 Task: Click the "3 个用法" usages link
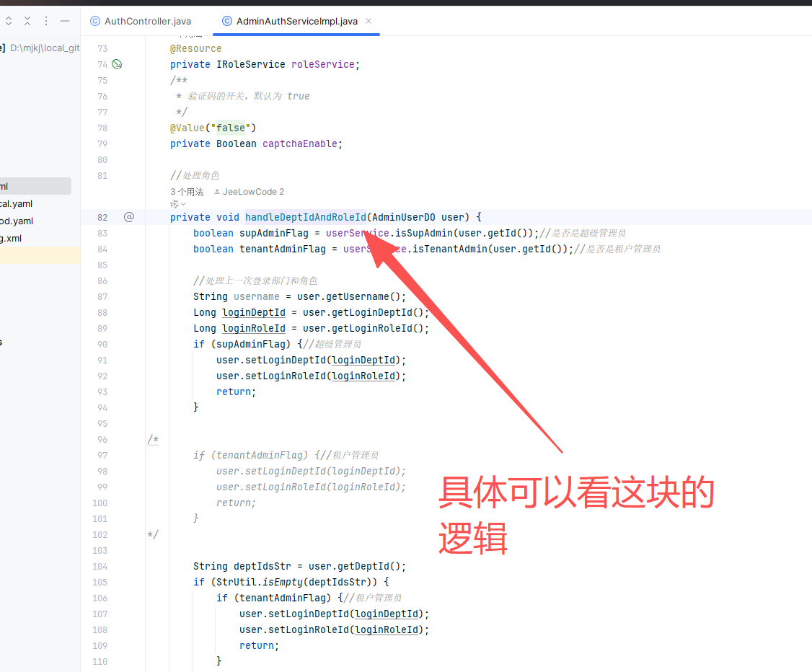(x=187, y=192)
